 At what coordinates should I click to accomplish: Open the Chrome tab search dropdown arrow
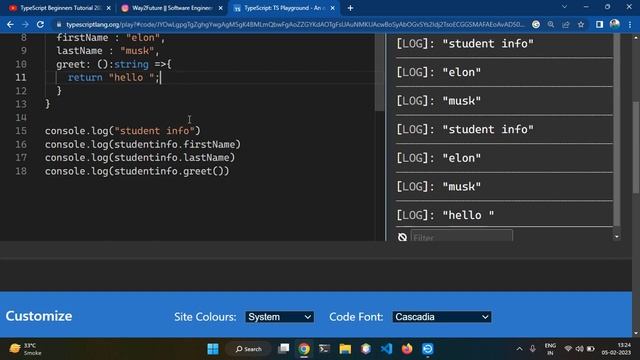click(x=564, y=7)
